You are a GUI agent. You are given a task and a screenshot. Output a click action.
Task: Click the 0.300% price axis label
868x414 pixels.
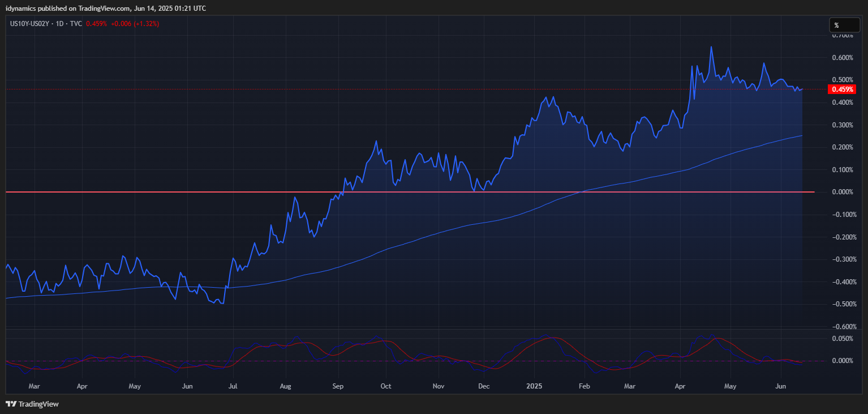pos(843,125)
